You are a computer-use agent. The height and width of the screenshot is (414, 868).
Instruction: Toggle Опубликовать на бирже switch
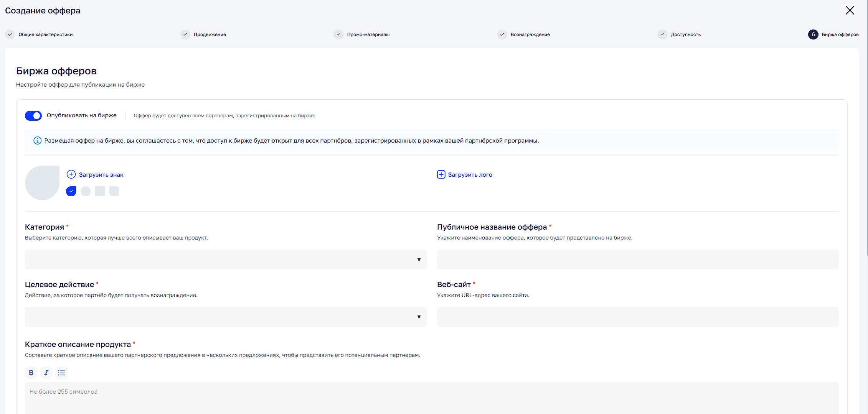pyautogui.click(x=33, y=115)
